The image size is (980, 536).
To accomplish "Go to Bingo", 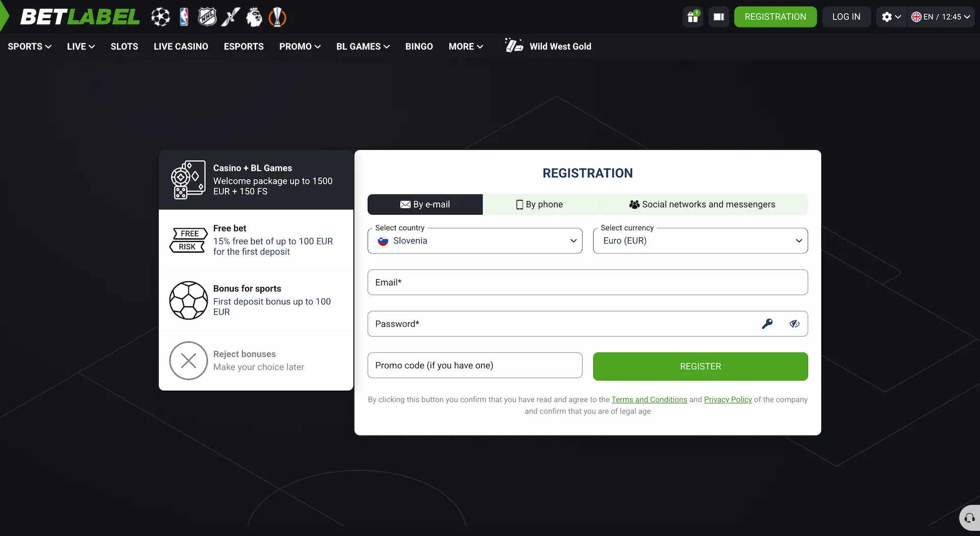I will tap(419, 46).
